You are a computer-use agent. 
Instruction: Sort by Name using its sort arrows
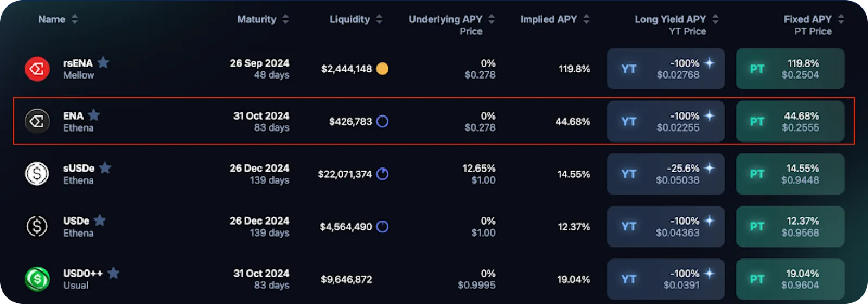75,20
